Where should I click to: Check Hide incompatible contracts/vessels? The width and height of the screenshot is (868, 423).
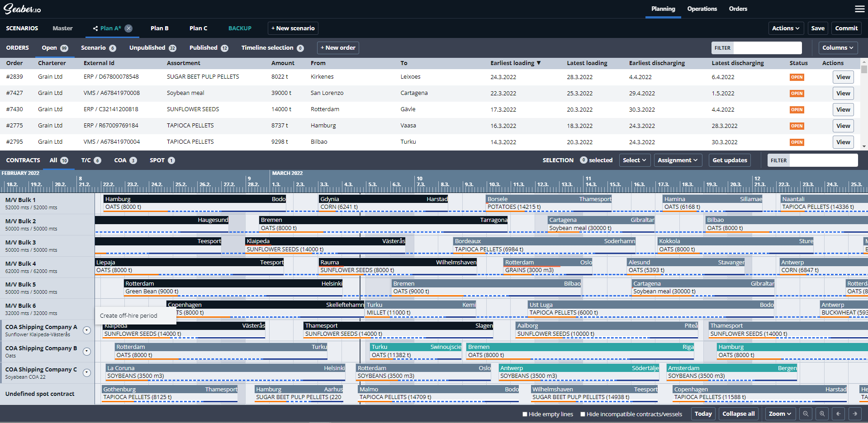[x=583, y=414]
